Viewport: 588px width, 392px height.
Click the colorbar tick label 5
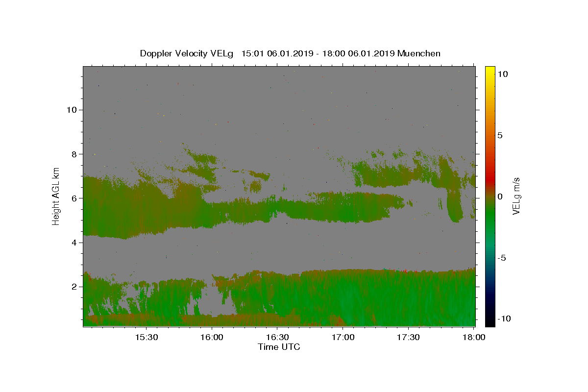click(x=500, y=135)
